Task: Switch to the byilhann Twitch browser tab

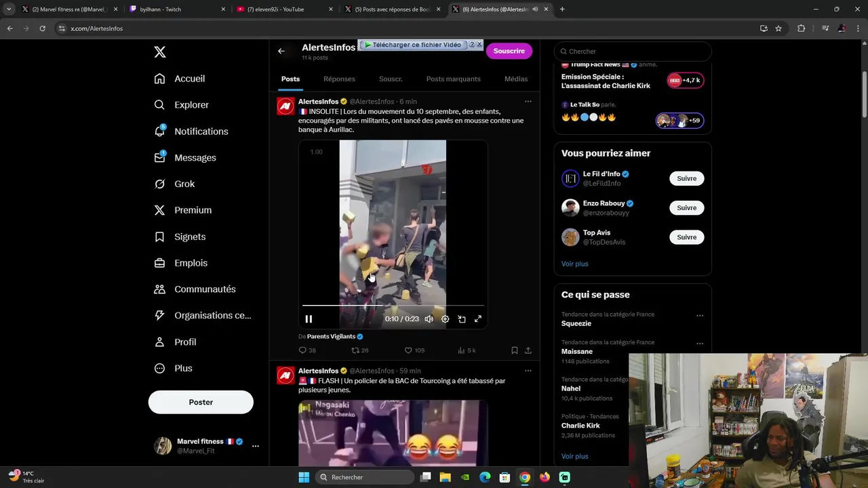Action: (x=177, y=9)
